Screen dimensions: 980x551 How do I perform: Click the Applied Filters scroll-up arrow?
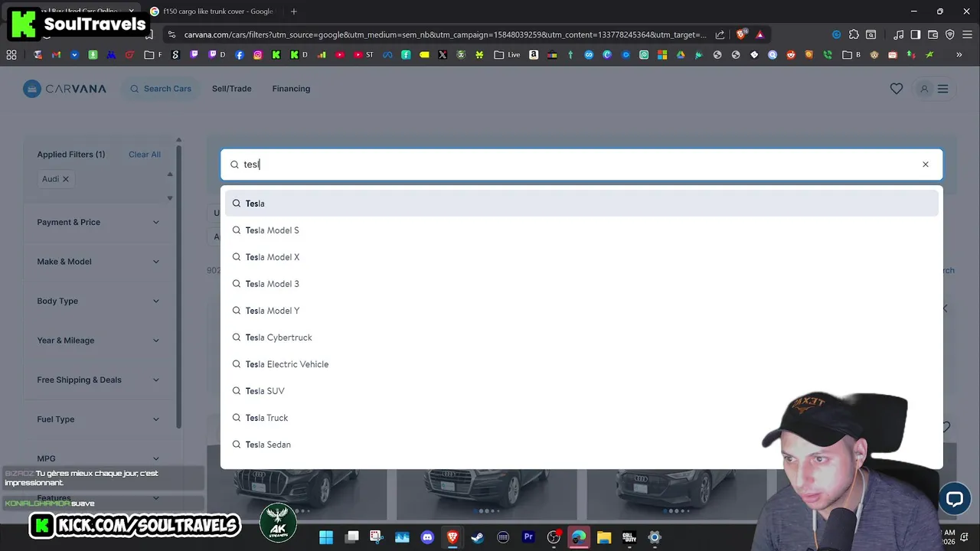(170, 174)
